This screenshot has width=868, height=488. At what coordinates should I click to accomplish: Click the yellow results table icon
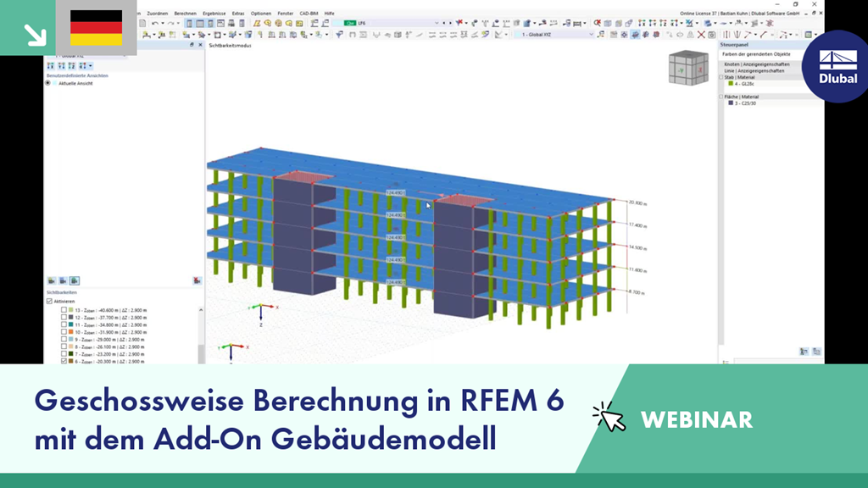tap(299, 23)
